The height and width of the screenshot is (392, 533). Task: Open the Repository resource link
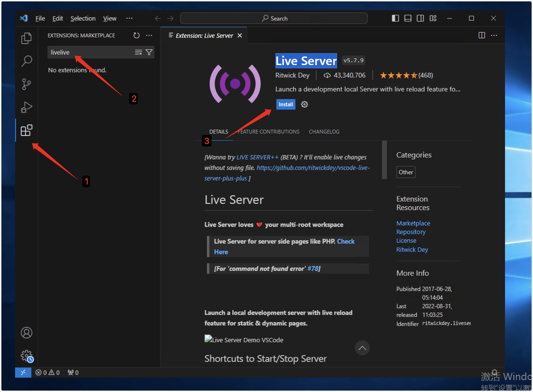point(411,232)
